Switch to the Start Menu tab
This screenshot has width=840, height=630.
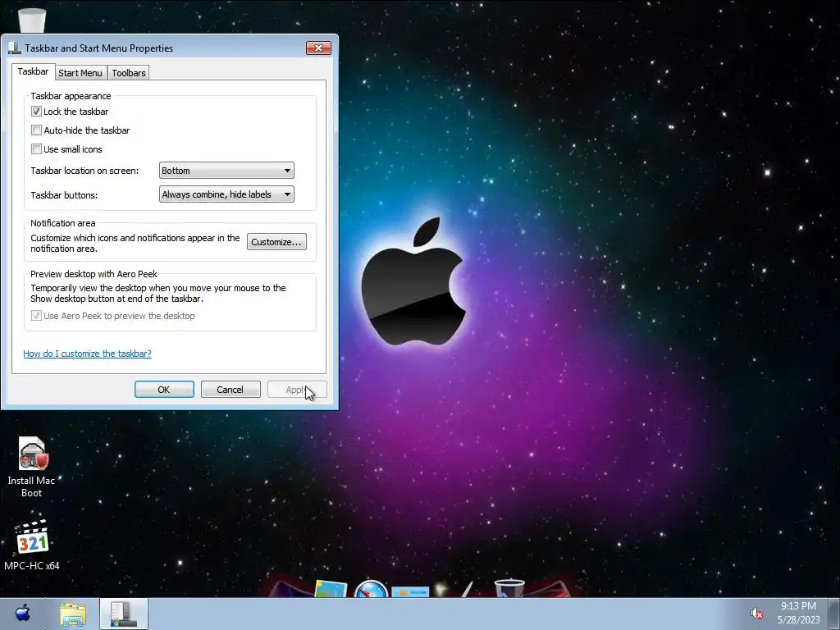80,73
